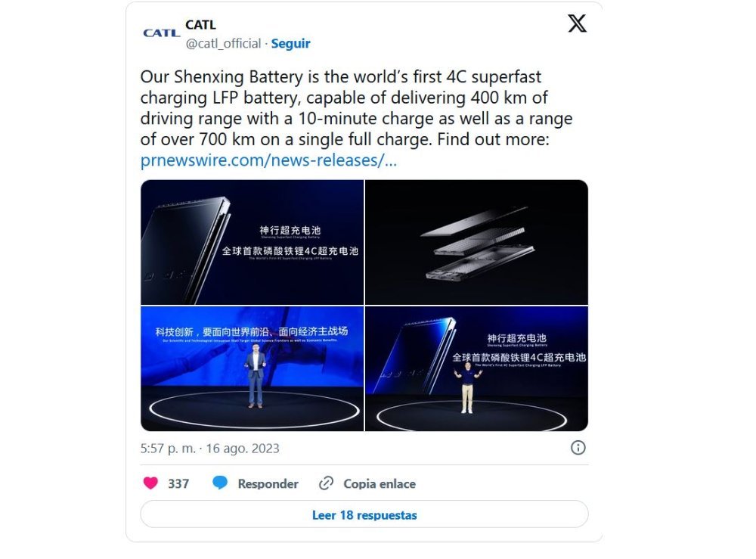Open the 16 ago. 2023 timestamp
This screenshot has height=559, width=756.
coord(243,449)
